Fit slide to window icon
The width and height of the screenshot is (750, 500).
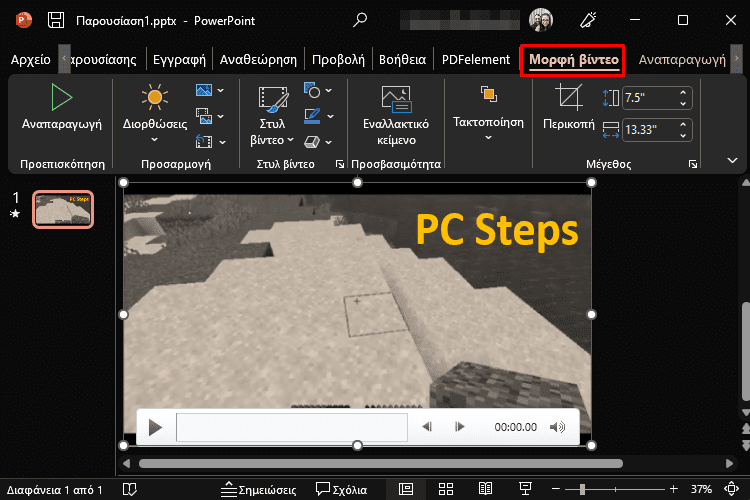[731, 489]
